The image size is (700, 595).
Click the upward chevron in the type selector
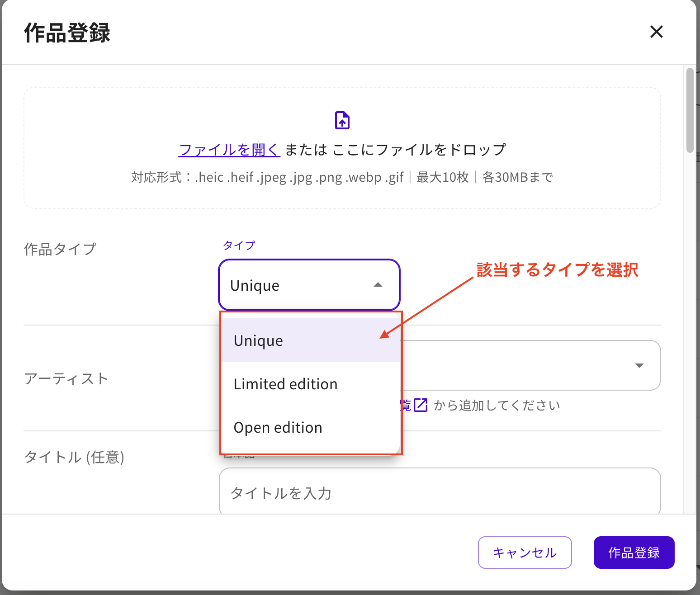[x=378, y=285]
